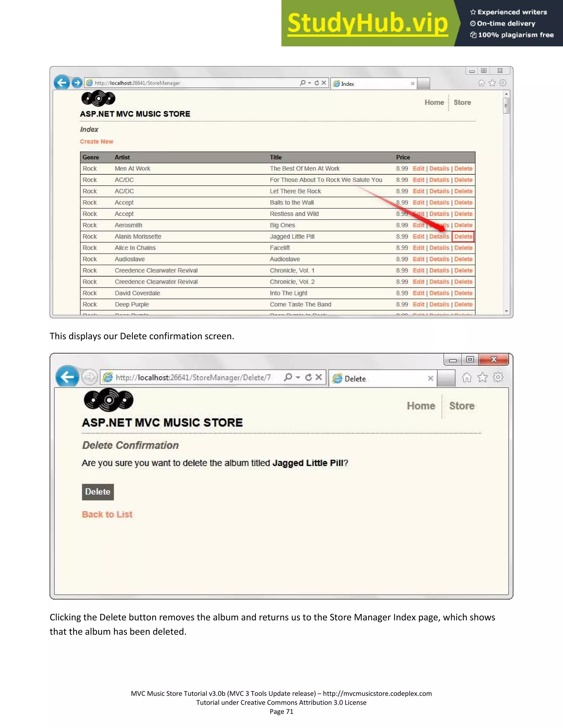563x728 pixels.
Task: Click Artist column header
Action: tap(122, 157)
